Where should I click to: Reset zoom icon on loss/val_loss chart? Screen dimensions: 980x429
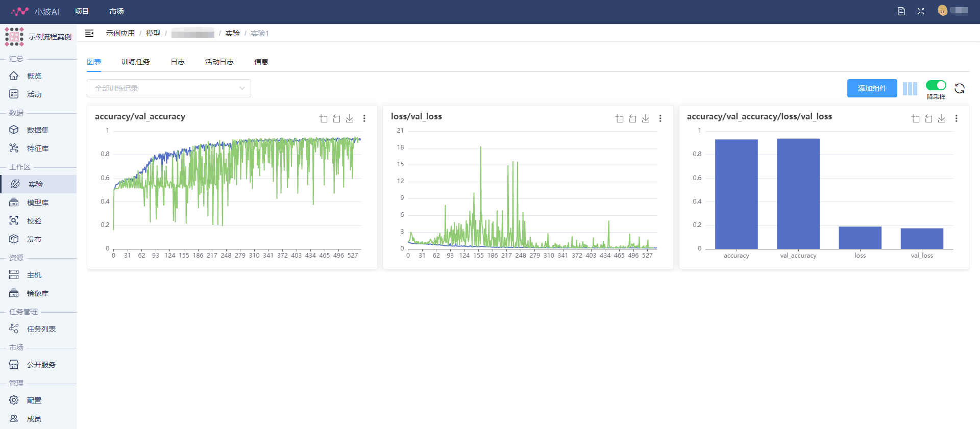(x=633, y=118)
